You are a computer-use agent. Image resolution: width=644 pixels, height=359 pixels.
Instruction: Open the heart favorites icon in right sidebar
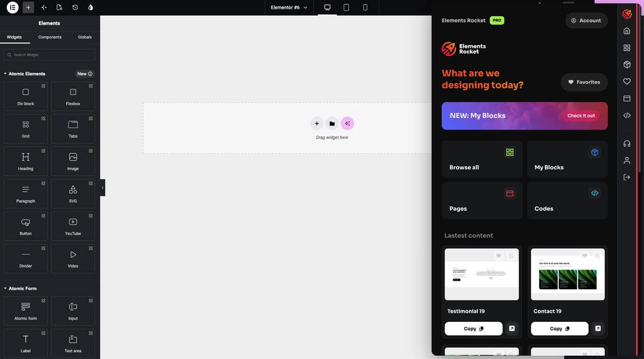(x=627, y=81)
